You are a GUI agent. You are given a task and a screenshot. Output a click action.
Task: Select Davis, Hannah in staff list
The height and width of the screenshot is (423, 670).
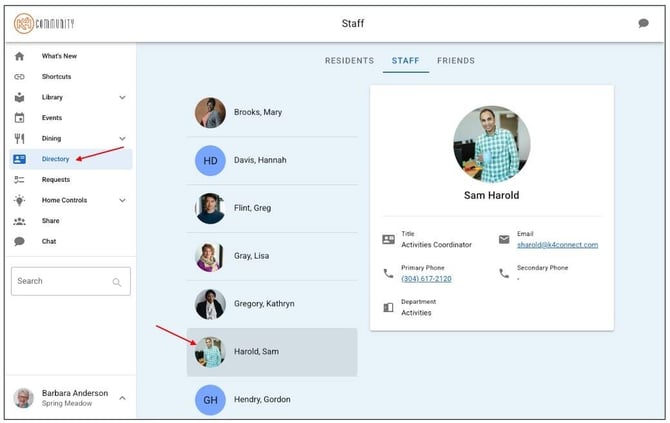tap(272, 161)
